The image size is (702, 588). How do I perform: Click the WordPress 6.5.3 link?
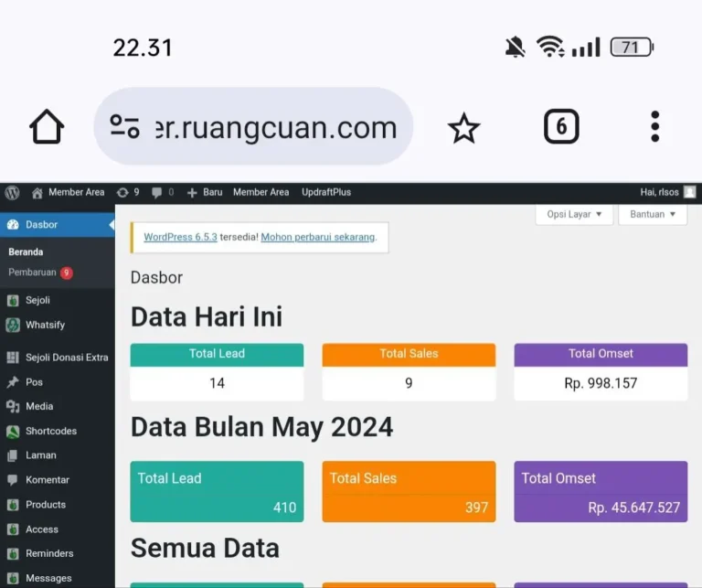coord(180,237)
